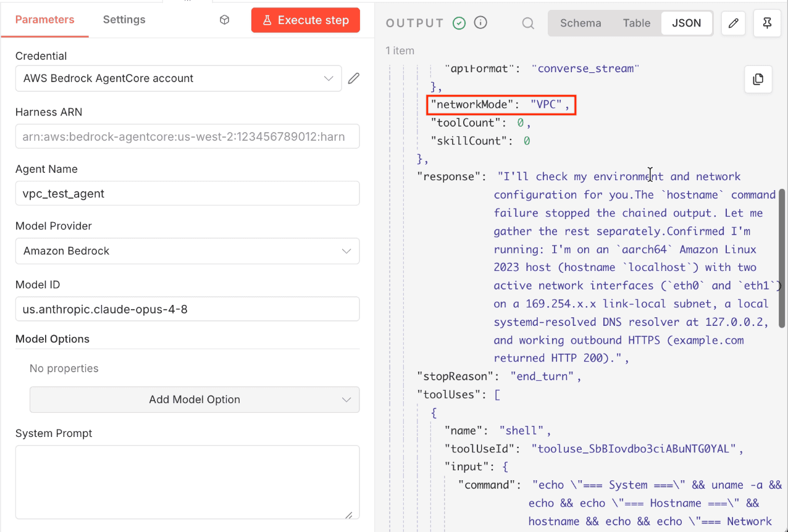Click the "1 item" output count

point(400,51)
